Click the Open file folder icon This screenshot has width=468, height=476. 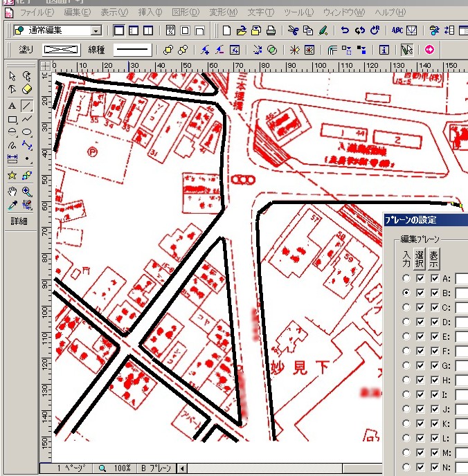242,30
